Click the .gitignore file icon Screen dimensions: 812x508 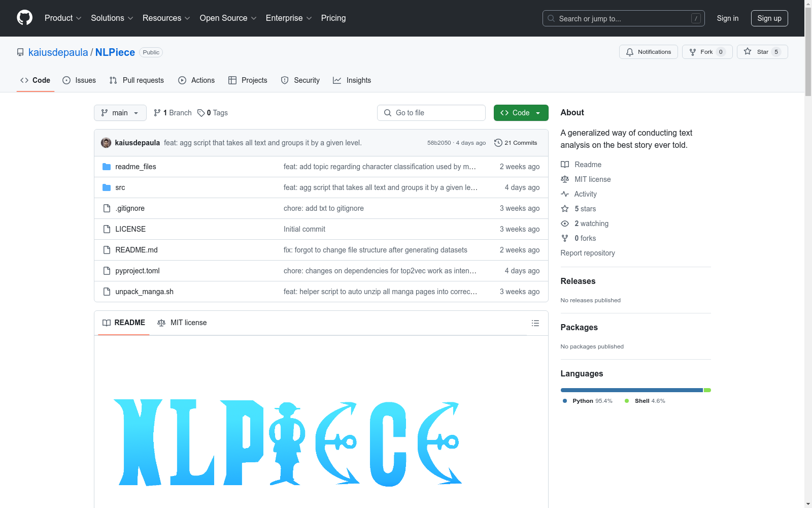(107, 208)
